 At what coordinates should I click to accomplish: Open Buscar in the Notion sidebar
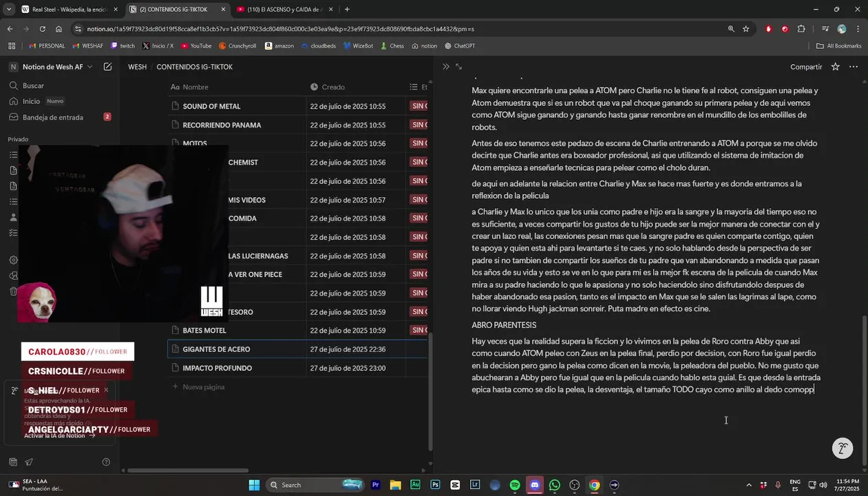click(60, 85)
